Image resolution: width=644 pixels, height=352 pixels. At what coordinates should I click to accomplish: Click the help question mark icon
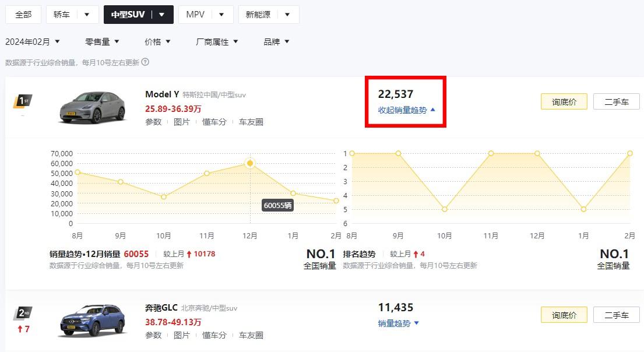pyautogui.click(x=145, y=62)
